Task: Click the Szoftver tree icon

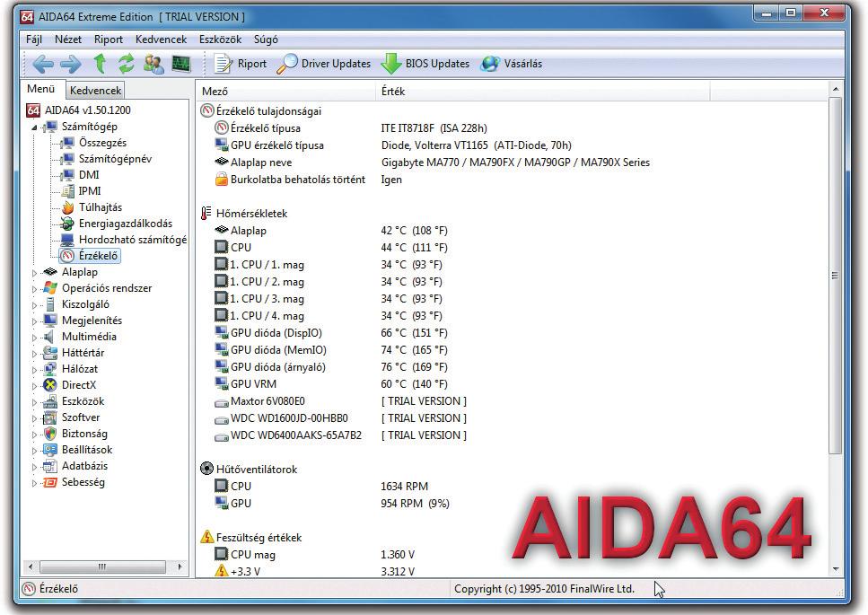Action: click(50, 417)
